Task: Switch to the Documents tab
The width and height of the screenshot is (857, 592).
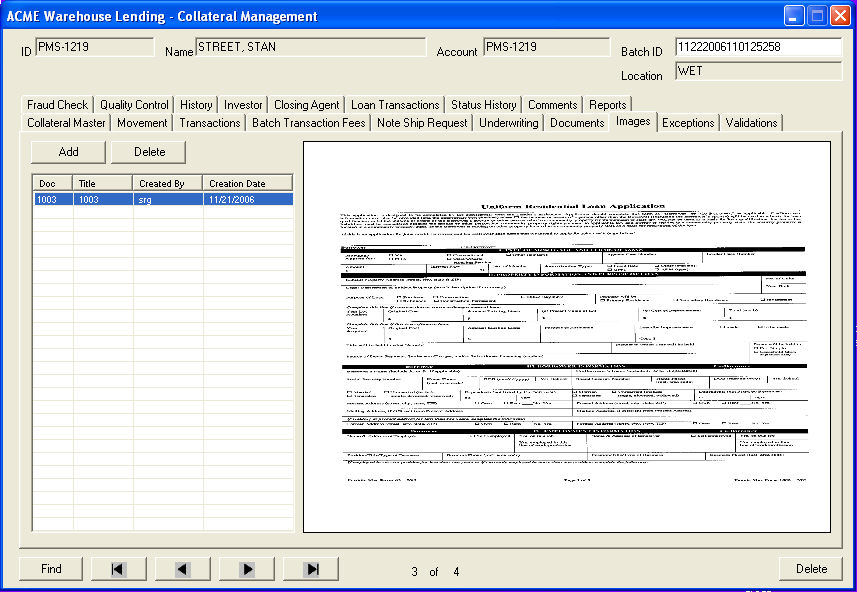Action: click(577, 123)
